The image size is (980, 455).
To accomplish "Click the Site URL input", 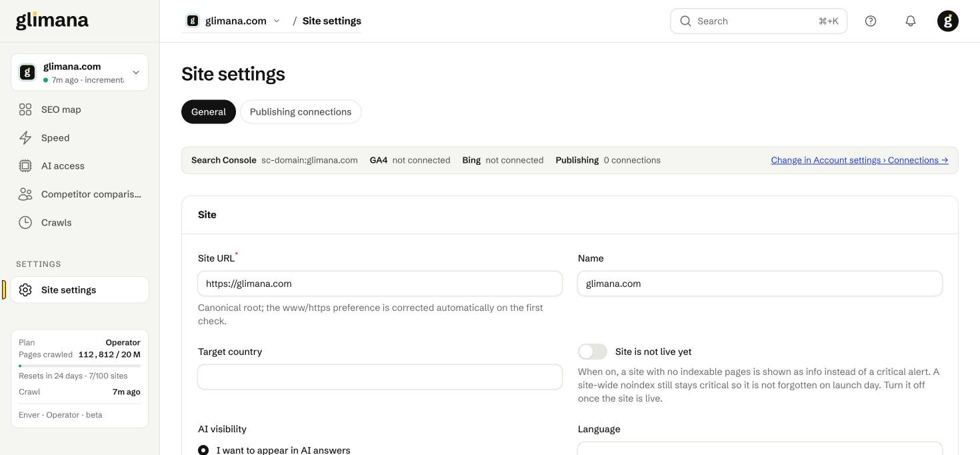I will [380, 284].
